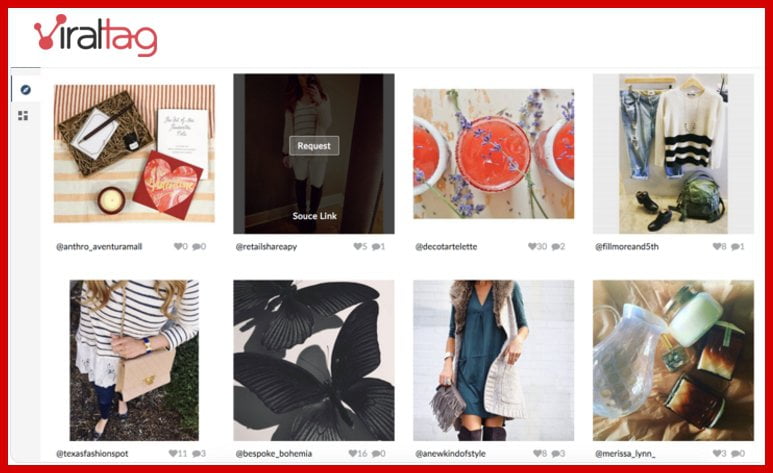773x473 pixels.
Task: Click comment bubble icon under @anewkindofstyle
Action: pyautogui.click(x=555, y=453)
